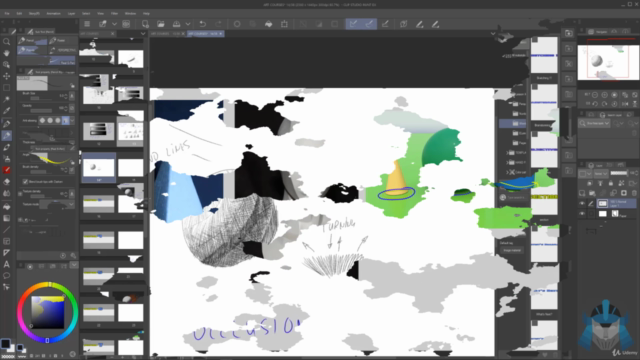Open the Animation menu
The image size is (640, 360).
coord(53,13)
